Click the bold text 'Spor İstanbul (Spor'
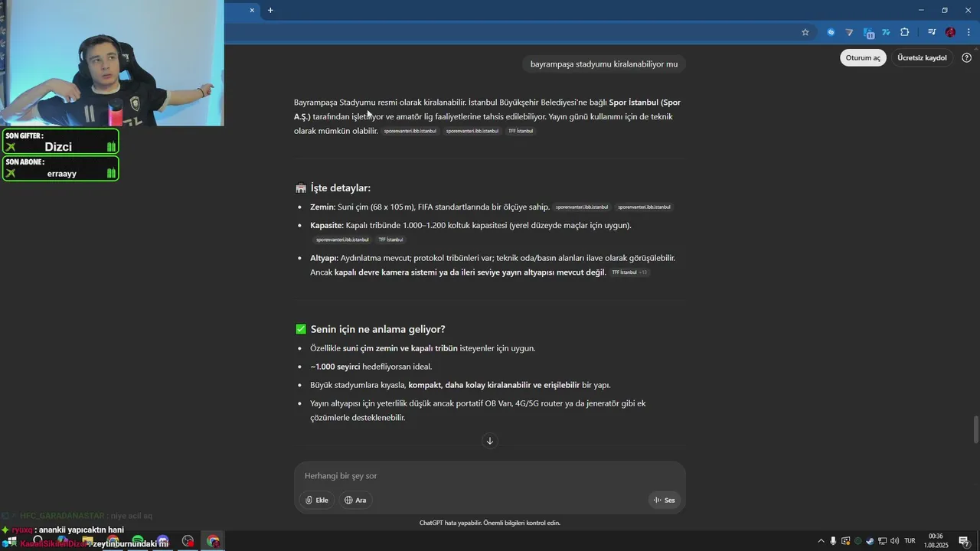The height and width of the screenshot is (551, 980). (x=645, y=103)
